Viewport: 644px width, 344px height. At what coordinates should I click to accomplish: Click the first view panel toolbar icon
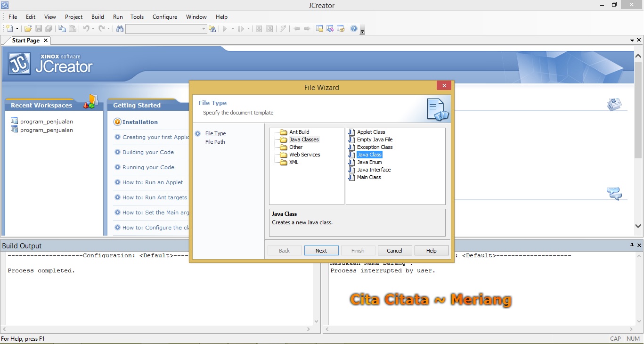pyautogui.click(x=320, y=29)
